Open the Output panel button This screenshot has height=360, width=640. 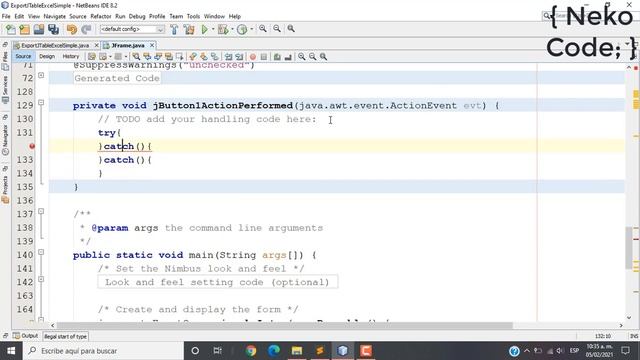[x=25, y=336]
